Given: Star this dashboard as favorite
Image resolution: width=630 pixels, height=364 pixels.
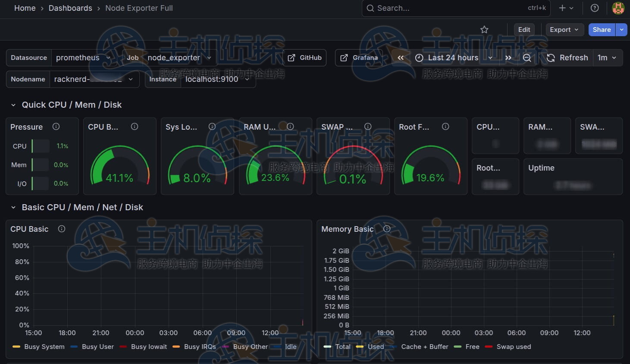Looking at the screenshot, I should (484, 30).
